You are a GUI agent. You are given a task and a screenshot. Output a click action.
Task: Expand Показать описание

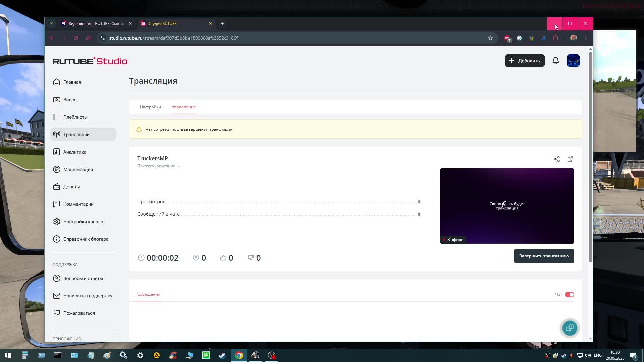click(x=159, y=166)
